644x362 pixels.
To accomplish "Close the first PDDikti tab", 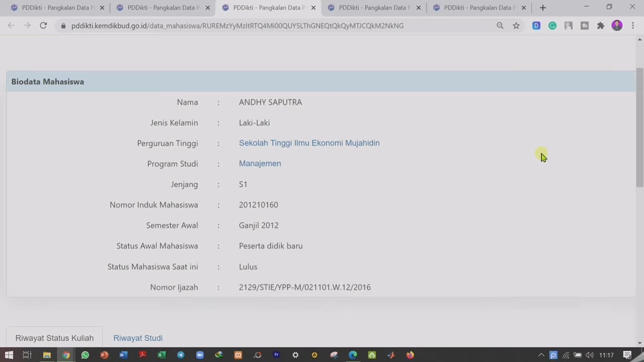I will pos(102,8).
